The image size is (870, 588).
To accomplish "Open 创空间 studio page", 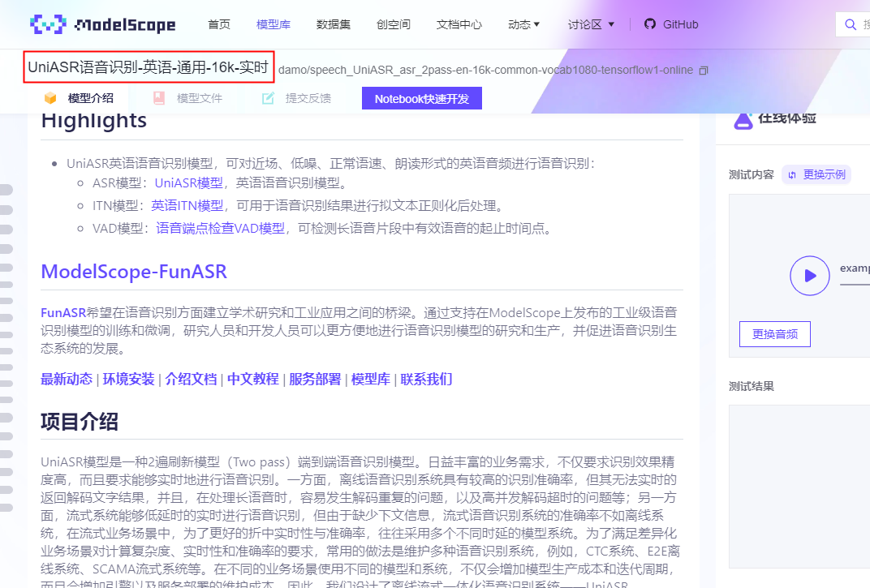I will coord(394,24).
